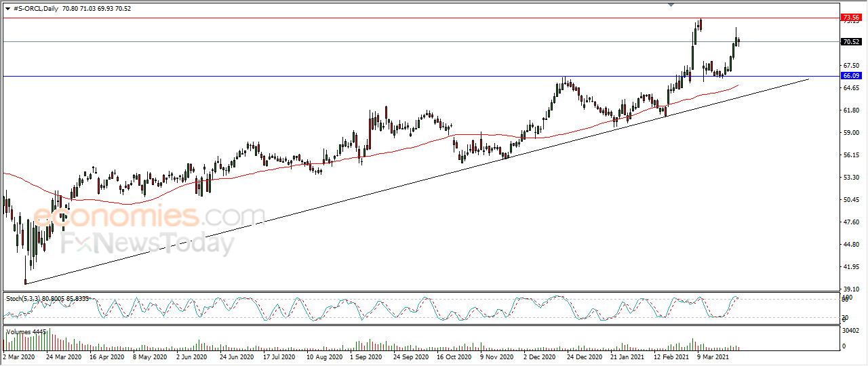Select the black 70.52 current price label

pos(850,41)
